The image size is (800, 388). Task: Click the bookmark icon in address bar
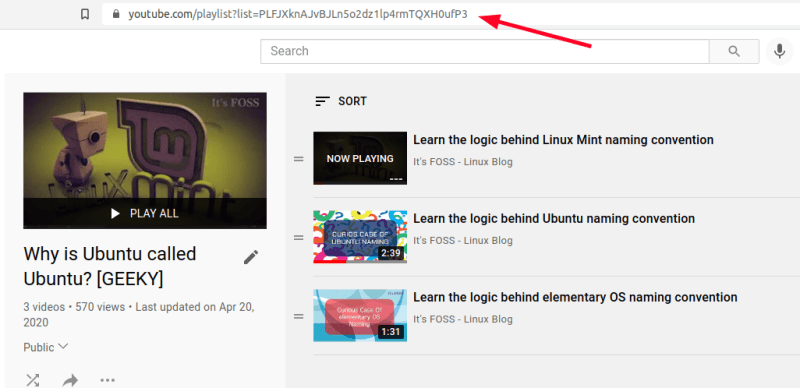point(85,14)
